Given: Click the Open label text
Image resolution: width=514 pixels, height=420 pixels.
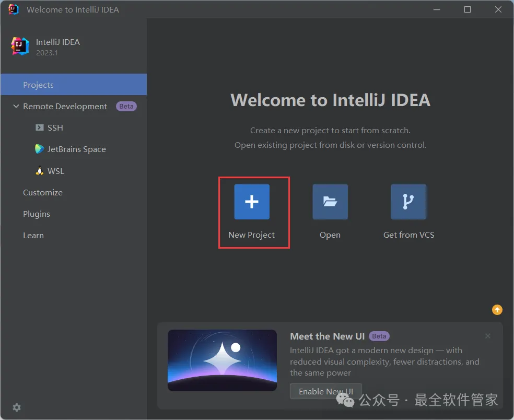Looking at the screenshot, I should click(330, 235).
